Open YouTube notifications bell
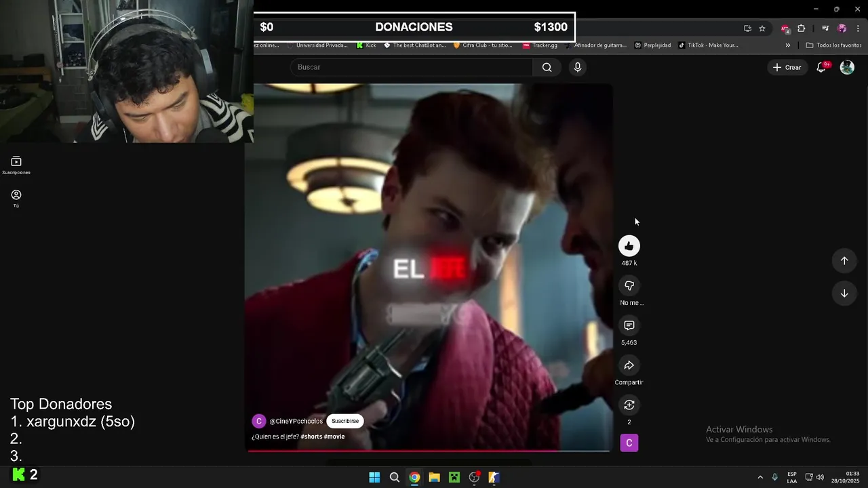The image size is (868, 488). (821, 67)
